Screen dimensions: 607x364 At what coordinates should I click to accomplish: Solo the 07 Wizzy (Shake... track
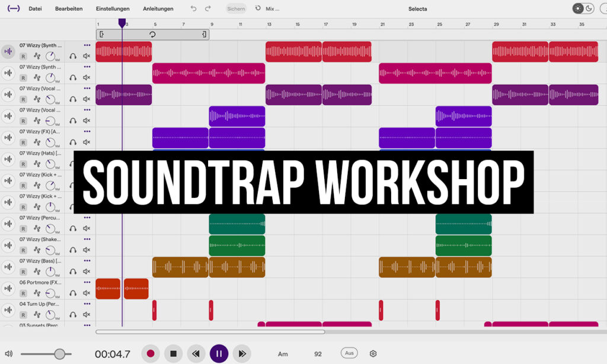[73, 250]
